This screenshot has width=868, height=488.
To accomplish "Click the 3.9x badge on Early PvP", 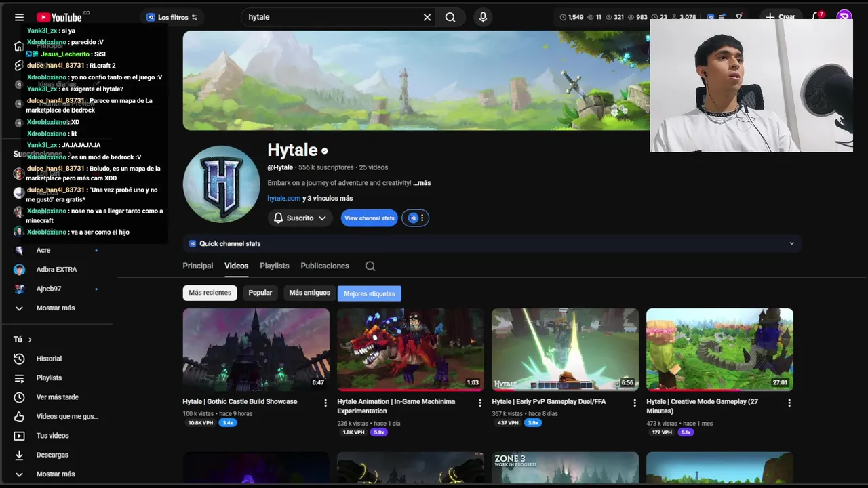I will (533, 423).
